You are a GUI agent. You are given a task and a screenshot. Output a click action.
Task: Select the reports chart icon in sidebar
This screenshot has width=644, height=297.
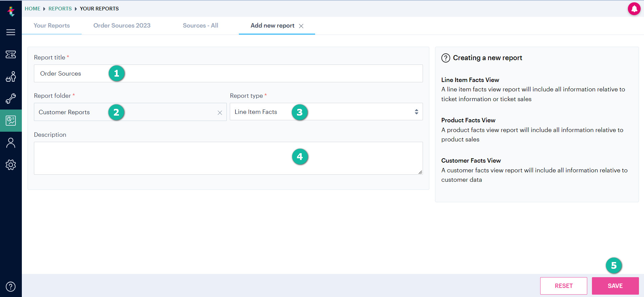click(11, 121)
